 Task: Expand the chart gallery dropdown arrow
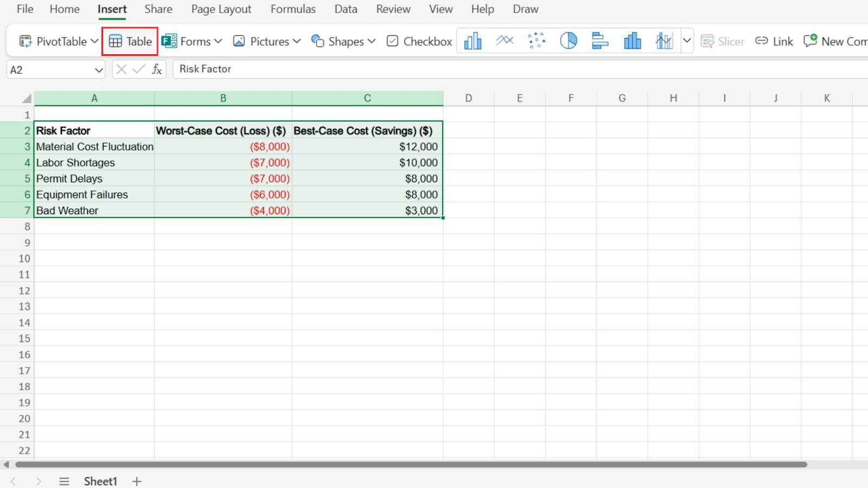tap(687, 41)
